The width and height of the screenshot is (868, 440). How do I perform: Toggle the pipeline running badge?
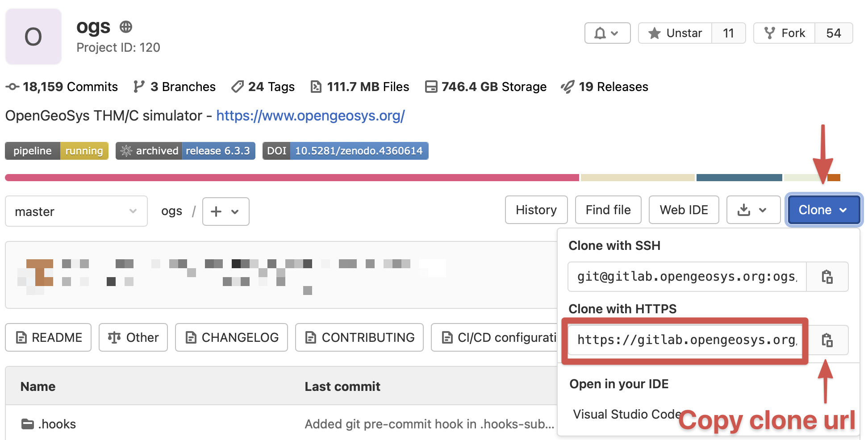56,151
